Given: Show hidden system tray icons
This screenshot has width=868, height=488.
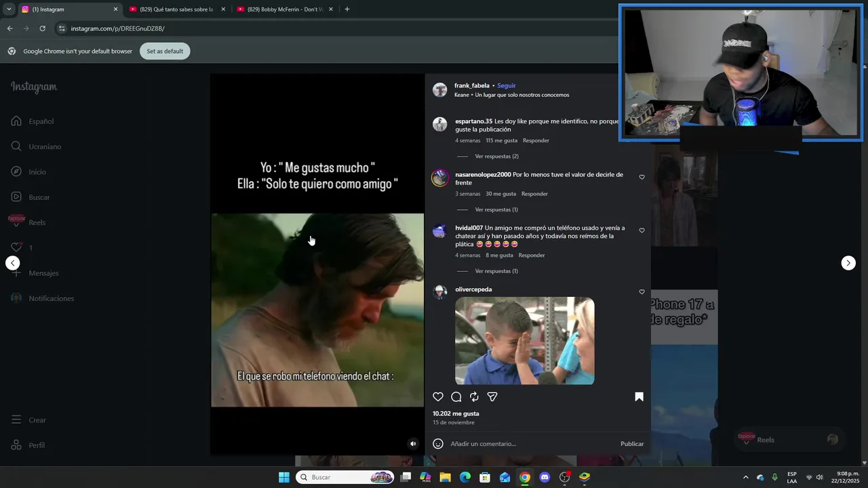Looking at the screenshot, I should click(746, 477).
